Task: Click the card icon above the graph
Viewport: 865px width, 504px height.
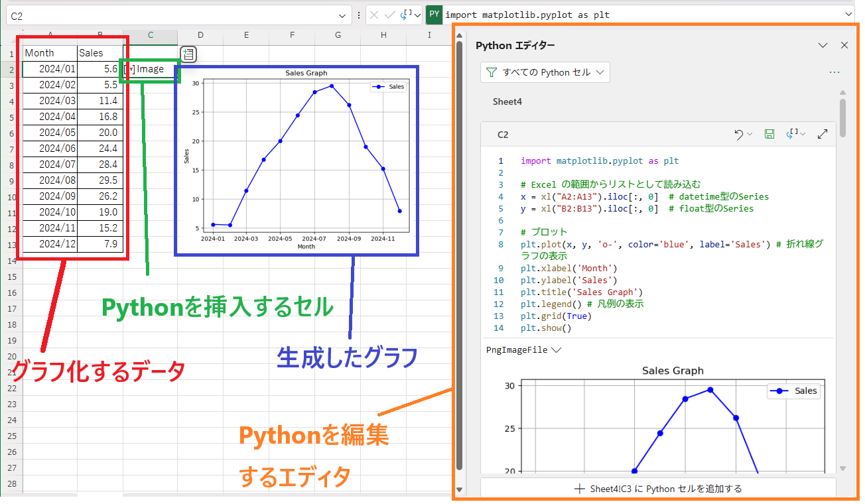Action: [x=188, y=54]
